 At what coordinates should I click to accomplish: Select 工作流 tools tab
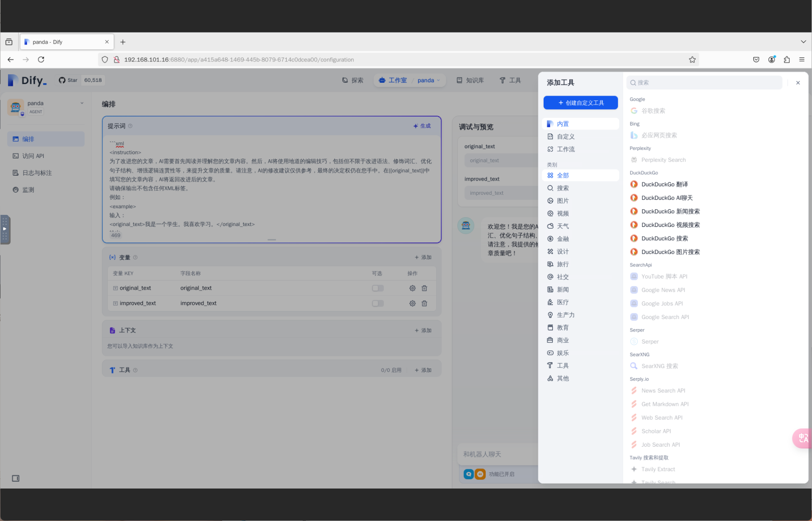coord(581,149)
